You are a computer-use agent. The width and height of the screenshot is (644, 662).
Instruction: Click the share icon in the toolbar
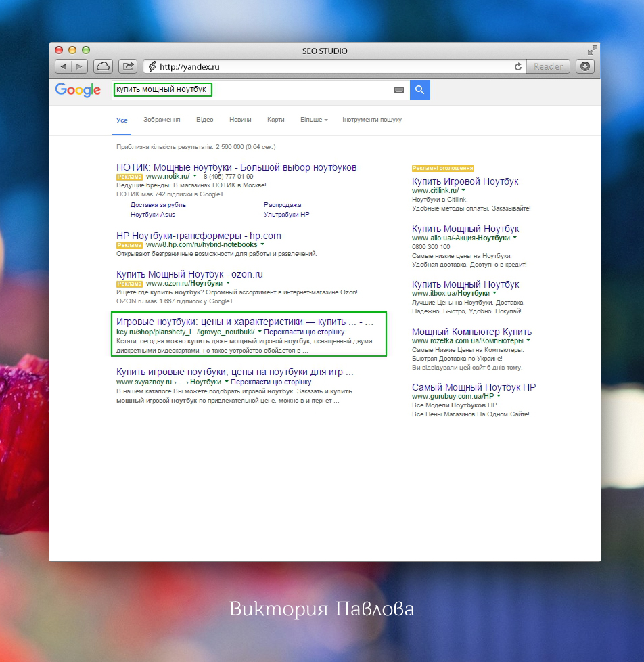(128, 66)
